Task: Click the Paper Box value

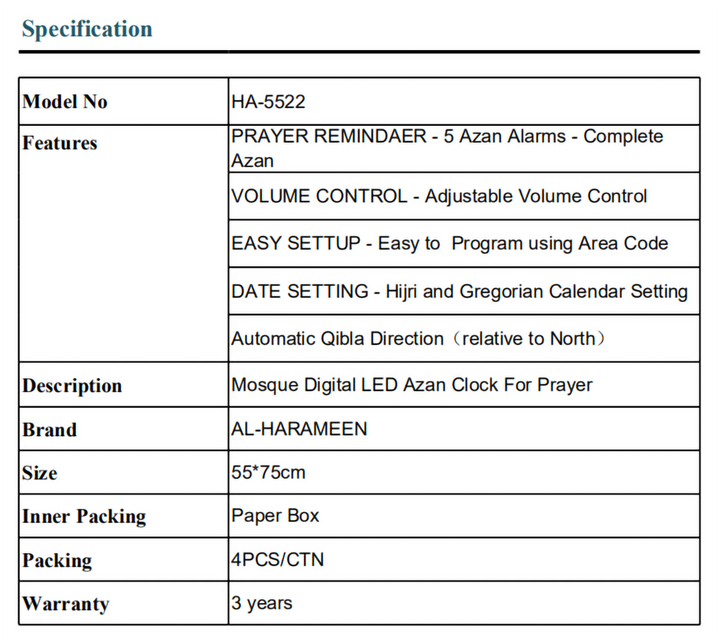Action: tap(275, 516)
